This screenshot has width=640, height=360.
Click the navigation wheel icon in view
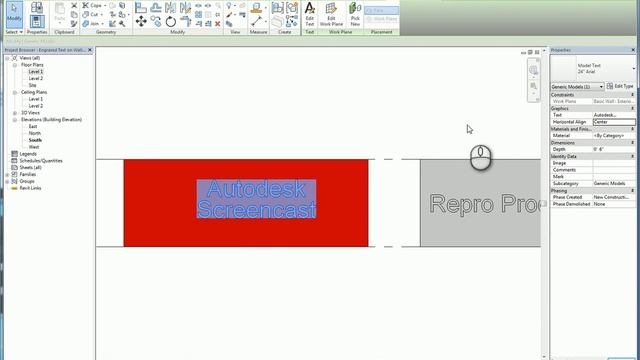[x=533, y=71]
